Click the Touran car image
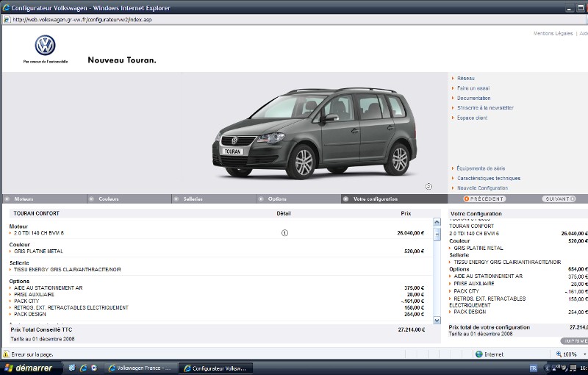This screenshot has width=588, height=375. click(315, 132)
